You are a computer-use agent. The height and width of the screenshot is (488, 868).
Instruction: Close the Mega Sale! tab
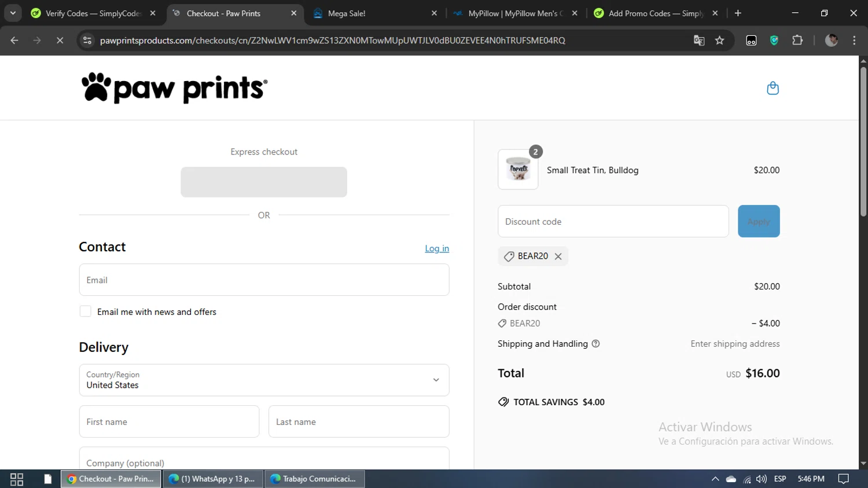pos(435,13)
